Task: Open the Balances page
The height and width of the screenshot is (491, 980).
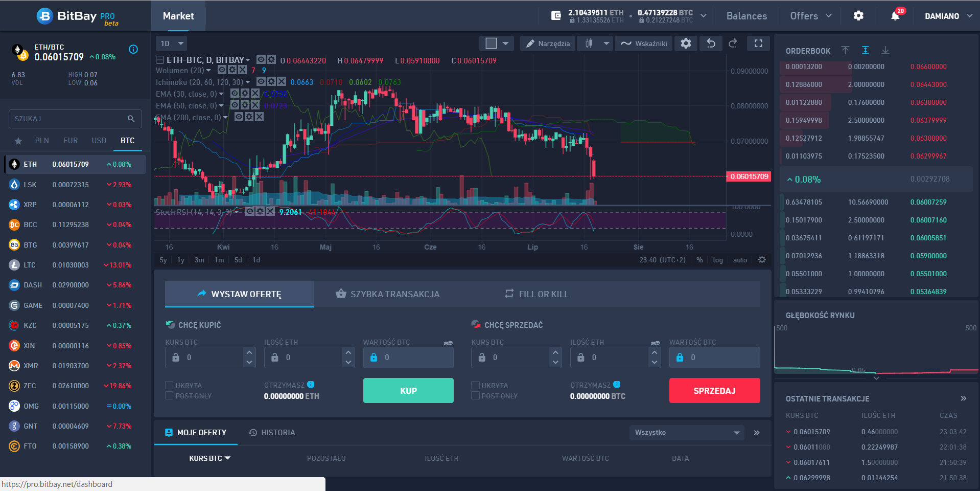Action: (x=746, y=16)
